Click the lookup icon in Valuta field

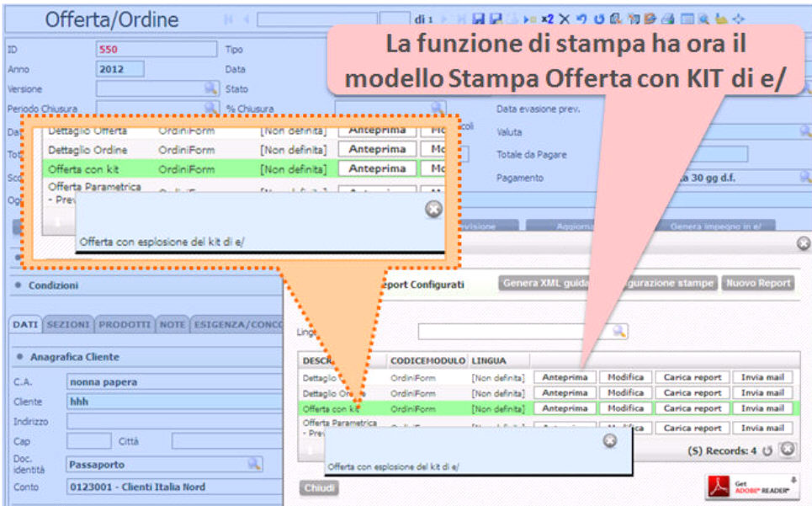(804, 131)
